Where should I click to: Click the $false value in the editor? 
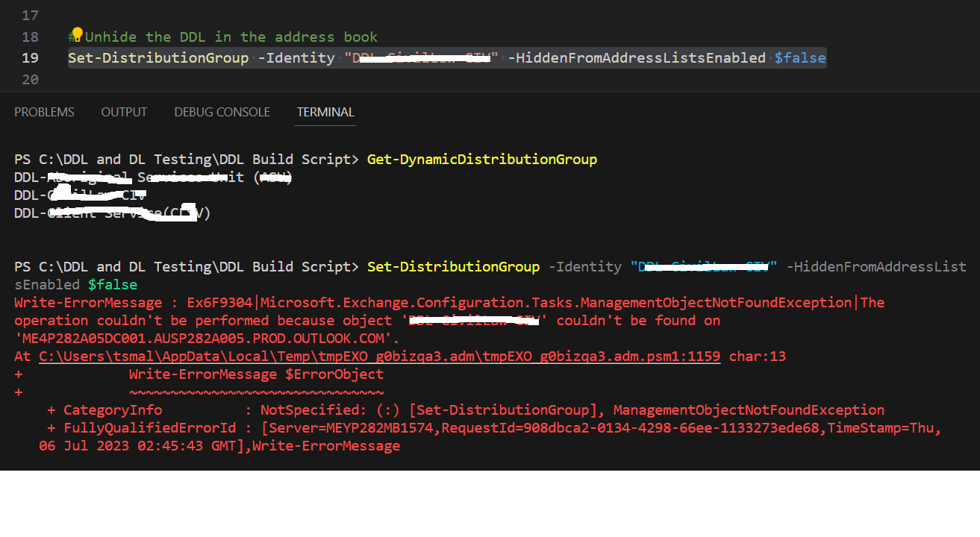[x=799, y=57]
